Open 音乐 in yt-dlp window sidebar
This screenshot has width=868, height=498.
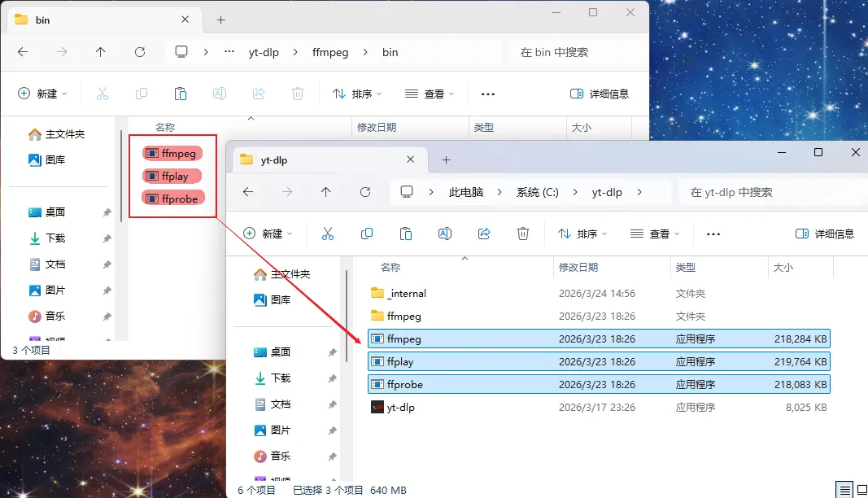pos(272,456)
